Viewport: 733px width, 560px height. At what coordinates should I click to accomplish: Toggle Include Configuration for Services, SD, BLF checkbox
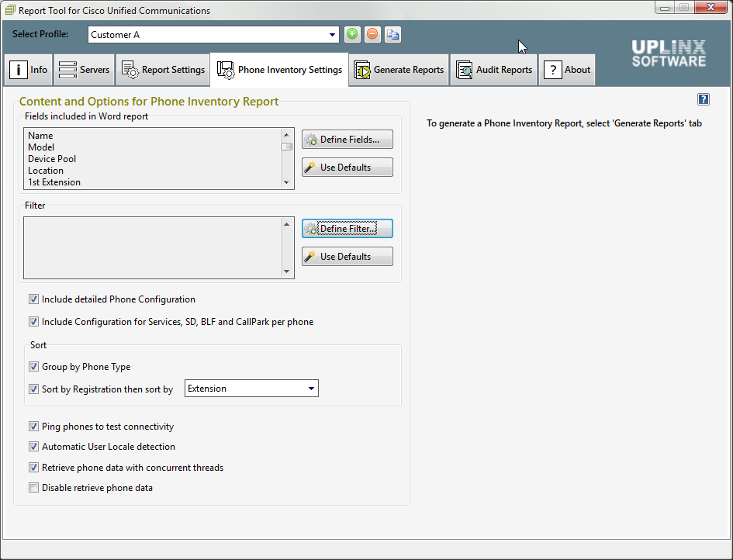point(33,322)
